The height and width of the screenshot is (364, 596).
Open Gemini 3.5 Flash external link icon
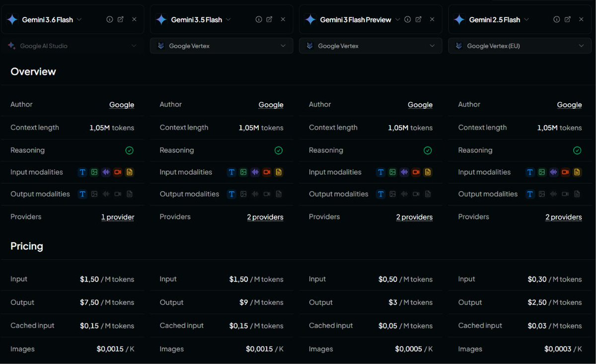pos(269,19)
